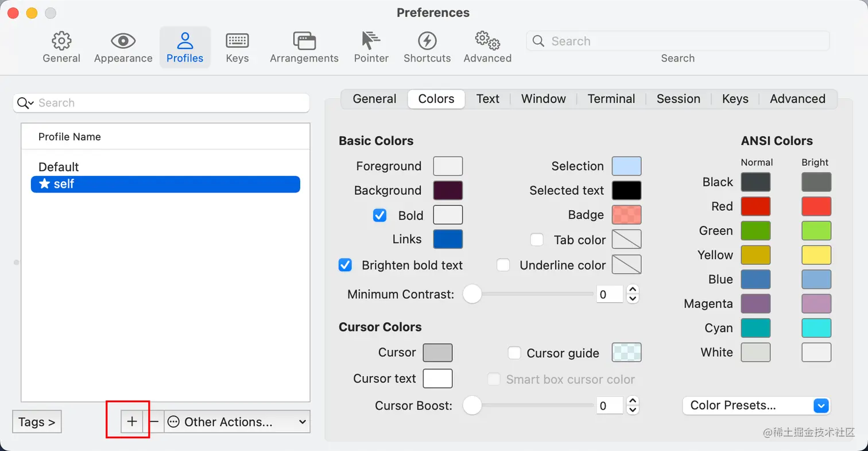Click the Background color swatch
This screenshot has width=868, height=451.
448,190
